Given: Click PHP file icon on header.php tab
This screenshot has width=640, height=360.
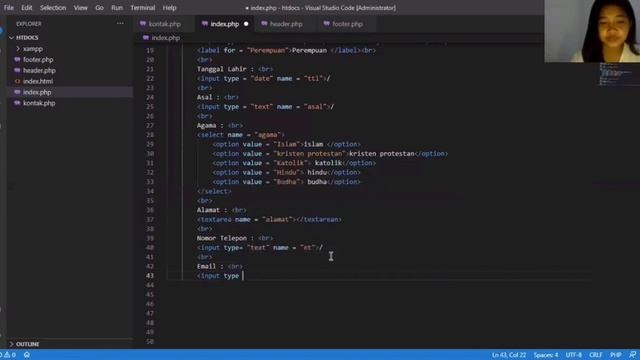Looking at the screenshot, I should (x=264, y=24).
